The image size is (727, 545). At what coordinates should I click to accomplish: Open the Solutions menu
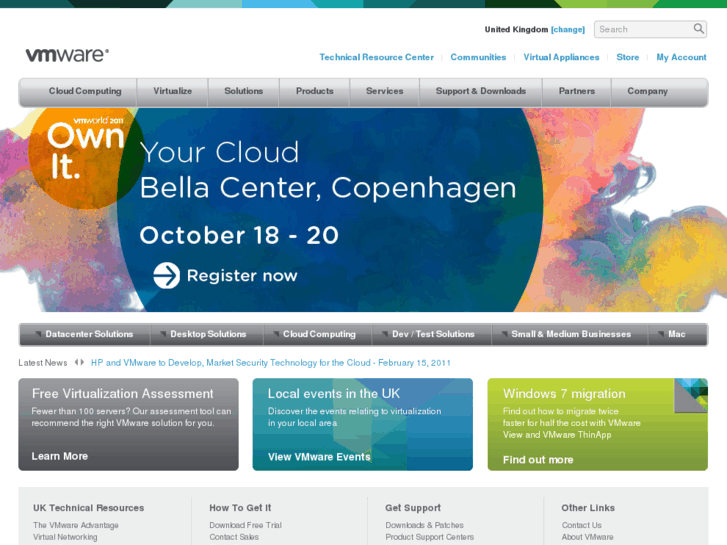(243, 91)
